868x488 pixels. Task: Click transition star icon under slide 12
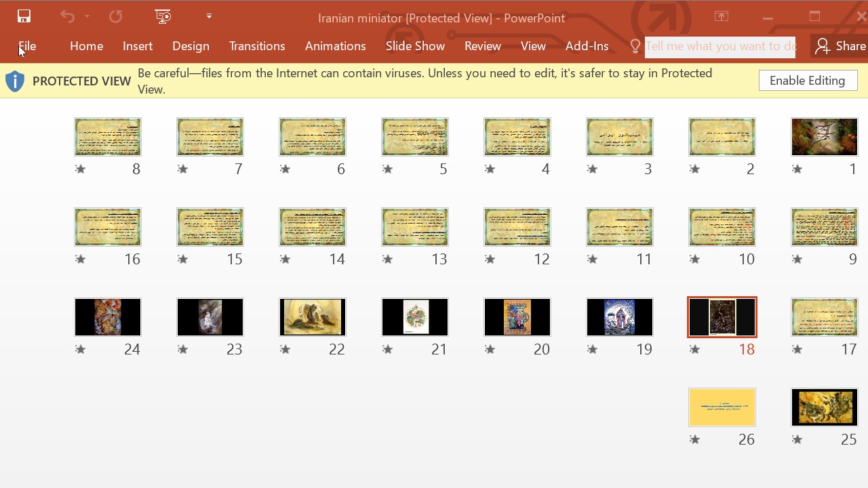point(490,259)
